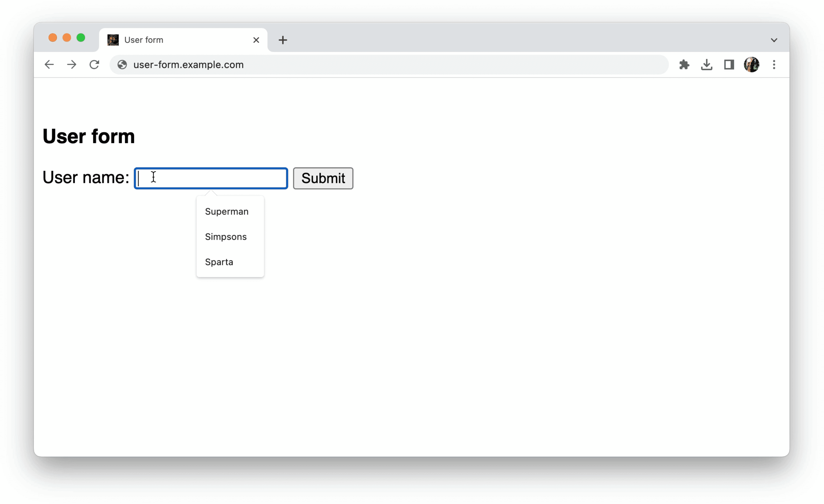Click the Submit button
Screen dimensions: 824x504
(x=323, y=178)
